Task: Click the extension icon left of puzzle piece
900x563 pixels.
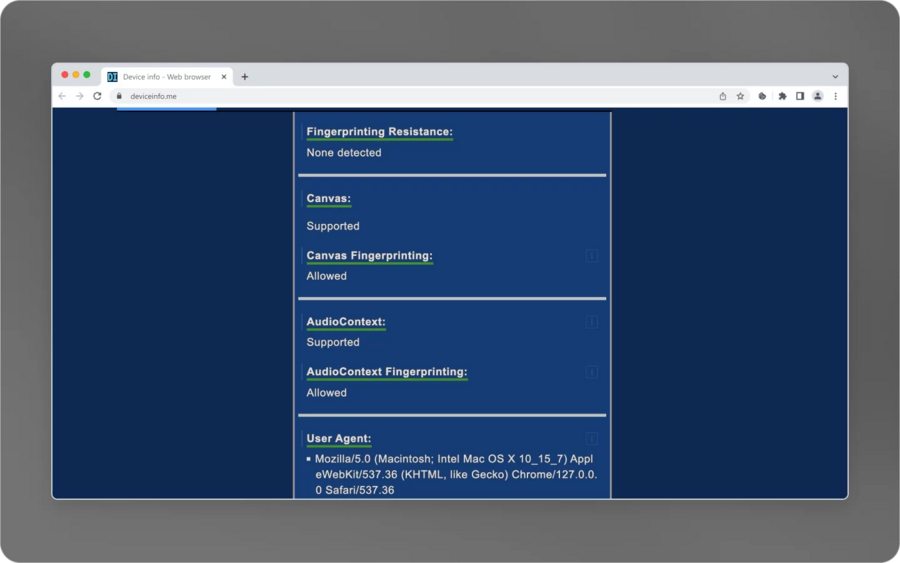Action: 762,96
